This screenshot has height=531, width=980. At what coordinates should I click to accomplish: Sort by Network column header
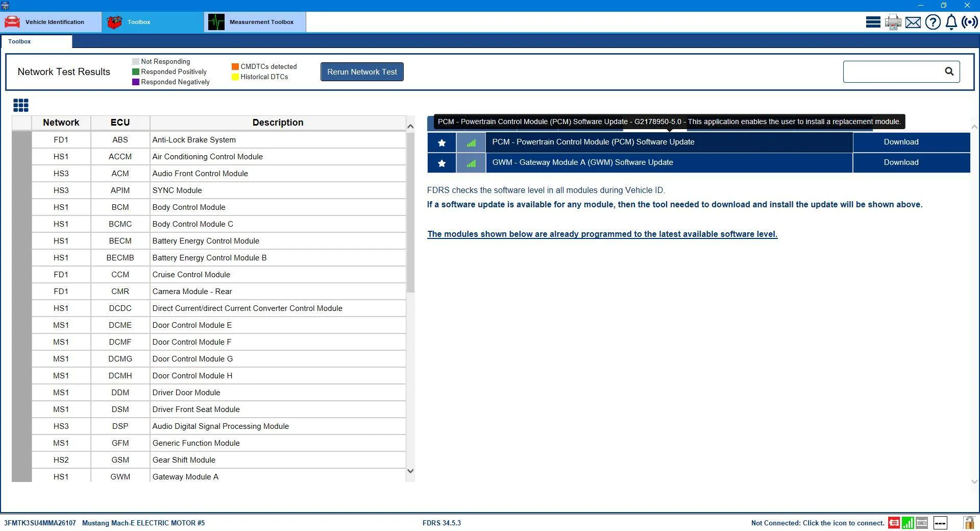(61, 123)
